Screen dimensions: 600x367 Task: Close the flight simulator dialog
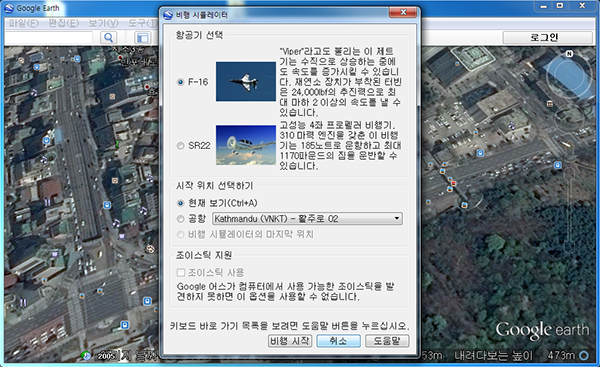[x=403, y=12]
